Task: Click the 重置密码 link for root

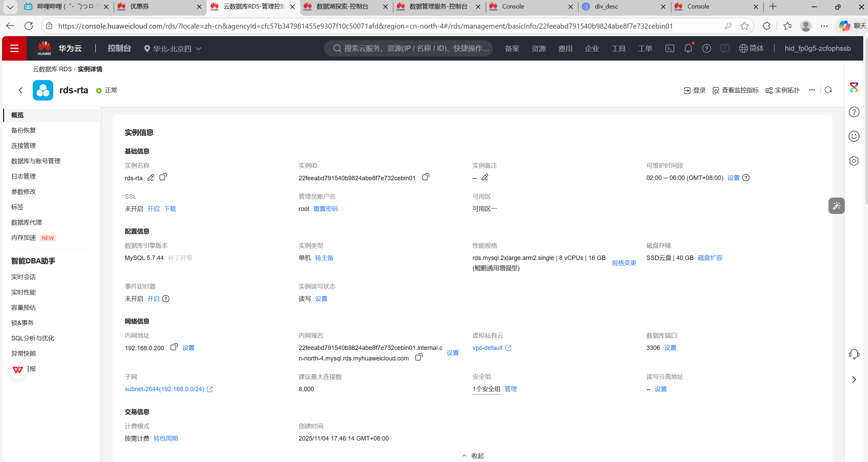Action: (x=325, y=209)
